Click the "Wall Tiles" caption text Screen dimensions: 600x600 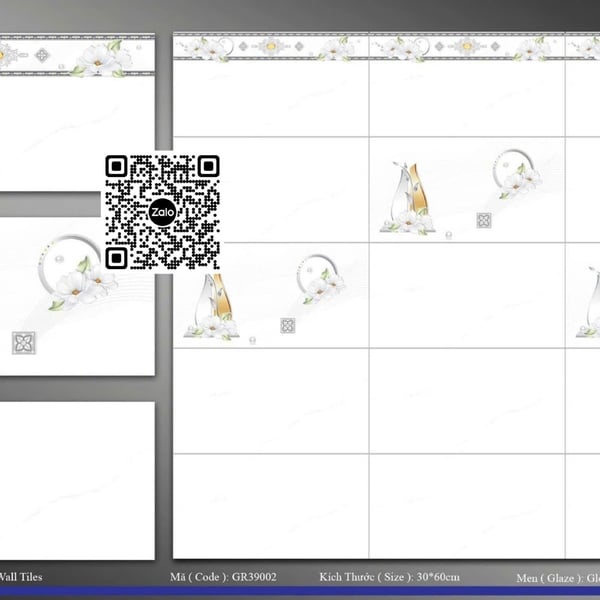[x=20, y=577]
